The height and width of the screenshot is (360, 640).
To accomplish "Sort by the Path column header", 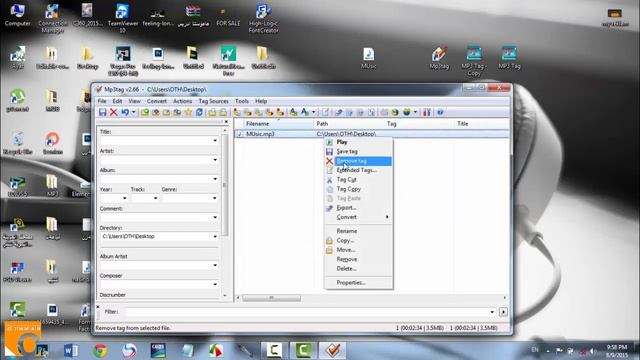I will coord(350,124).
